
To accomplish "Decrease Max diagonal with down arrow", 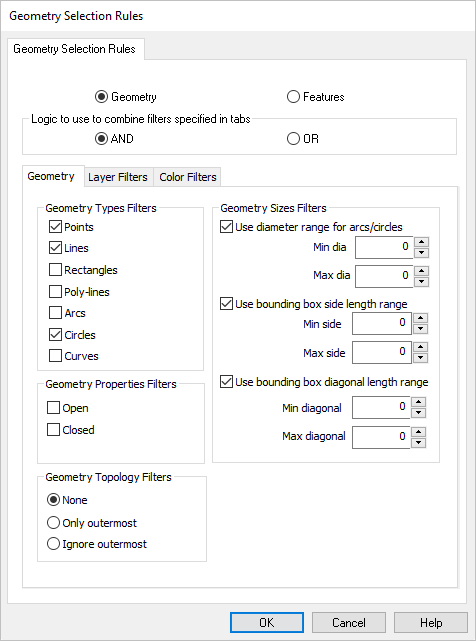I will coord(418,442).
